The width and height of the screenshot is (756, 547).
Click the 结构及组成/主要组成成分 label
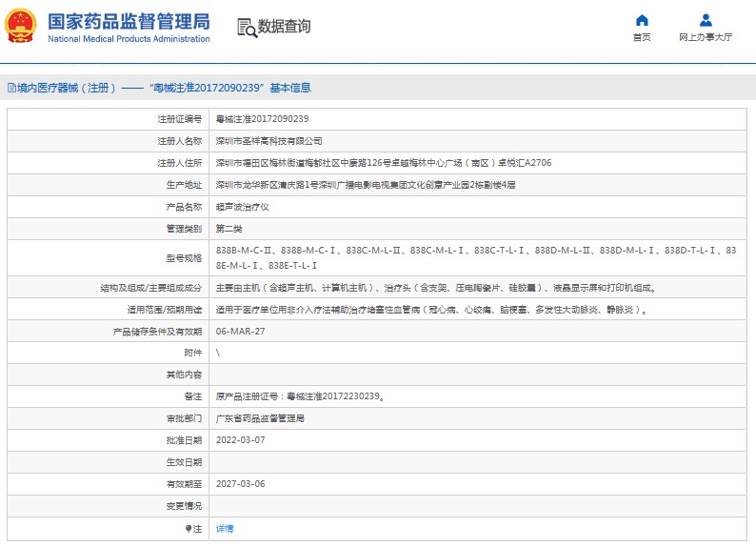[150, 288]
